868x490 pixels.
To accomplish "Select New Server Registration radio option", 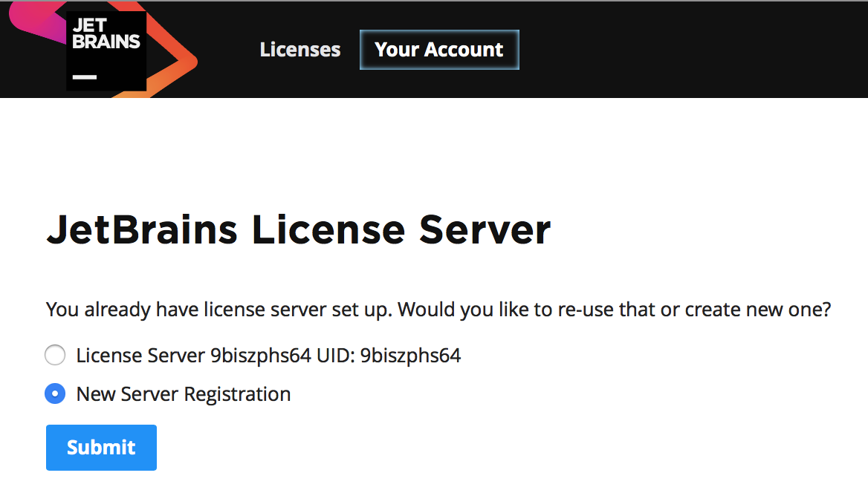I will (55, 393).
